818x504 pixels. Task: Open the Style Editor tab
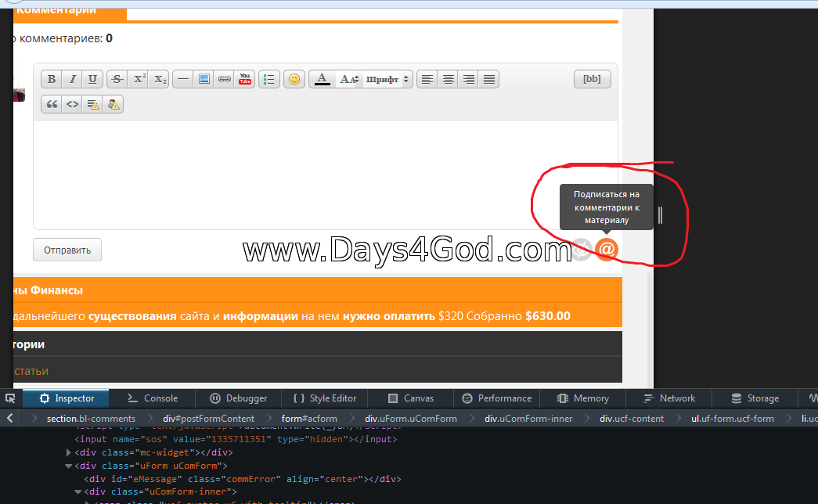[325, 398]
